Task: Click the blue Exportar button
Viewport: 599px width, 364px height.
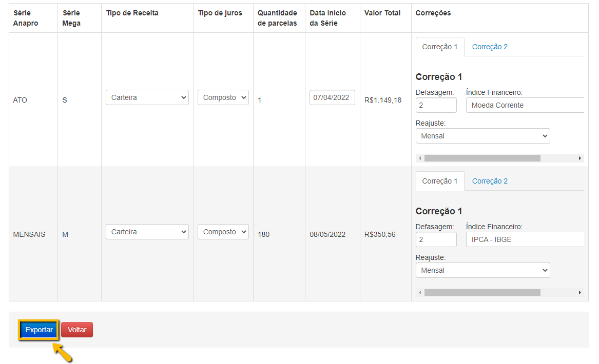Action: 39,330
